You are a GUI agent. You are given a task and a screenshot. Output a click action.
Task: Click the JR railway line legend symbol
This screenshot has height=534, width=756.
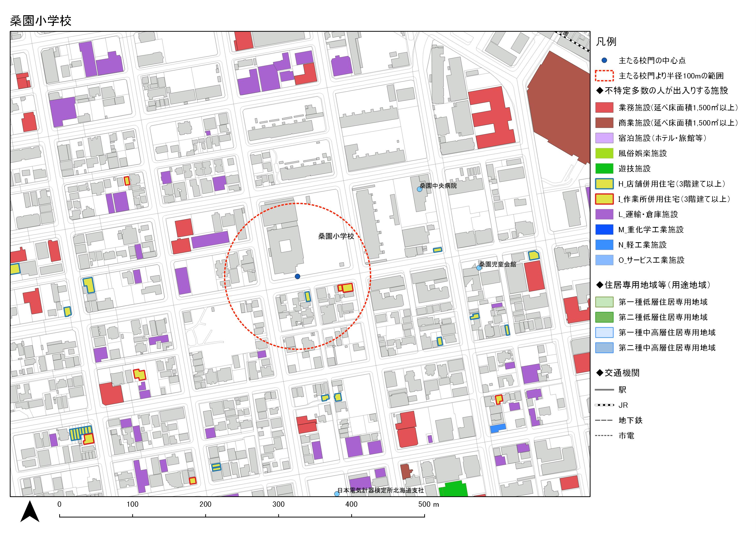[x=604, y=405]
